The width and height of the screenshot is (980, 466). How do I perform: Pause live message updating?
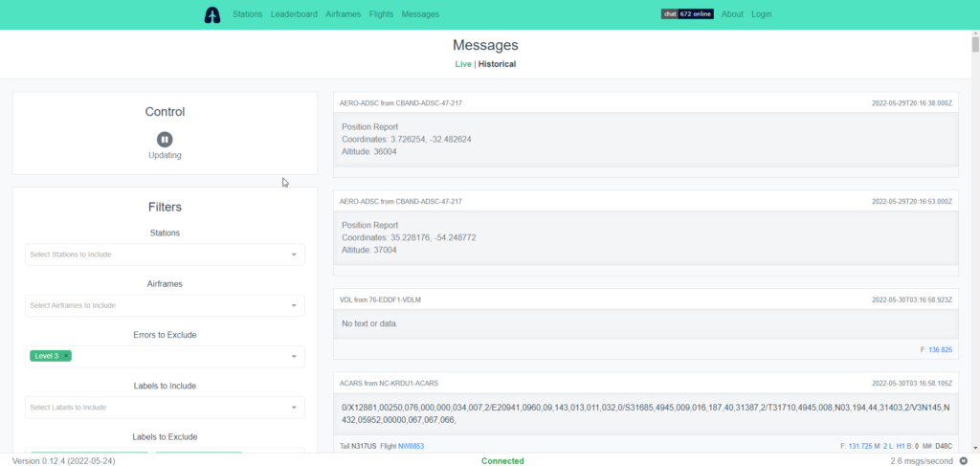tap(165, 140)
